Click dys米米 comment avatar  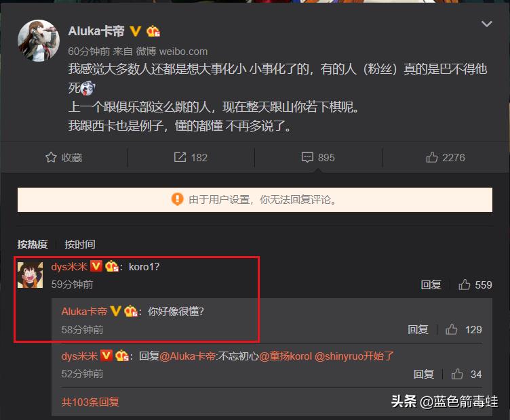click(30, 275)
